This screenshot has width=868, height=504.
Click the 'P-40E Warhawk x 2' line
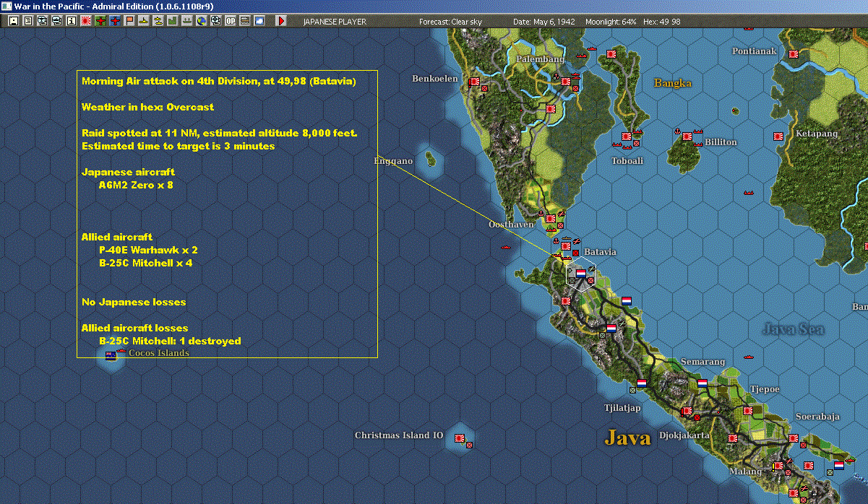tap(148, 250)
